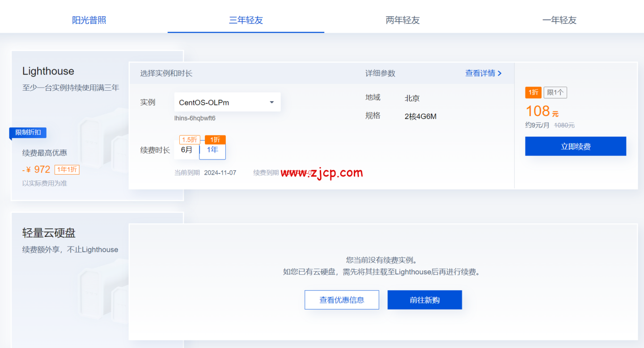Choose the 6月 renewal duration option
644x348 pixels.
pyautogui.click(x=186, y=150)
